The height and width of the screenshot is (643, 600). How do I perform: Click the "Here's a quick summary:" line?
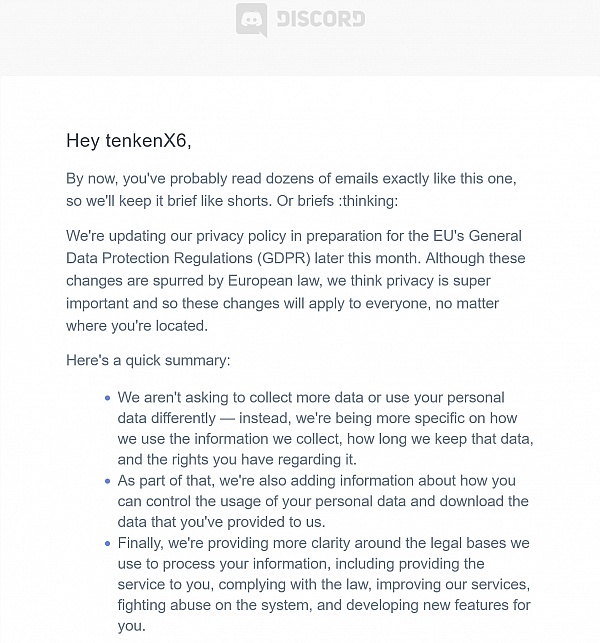click(148, 360)
